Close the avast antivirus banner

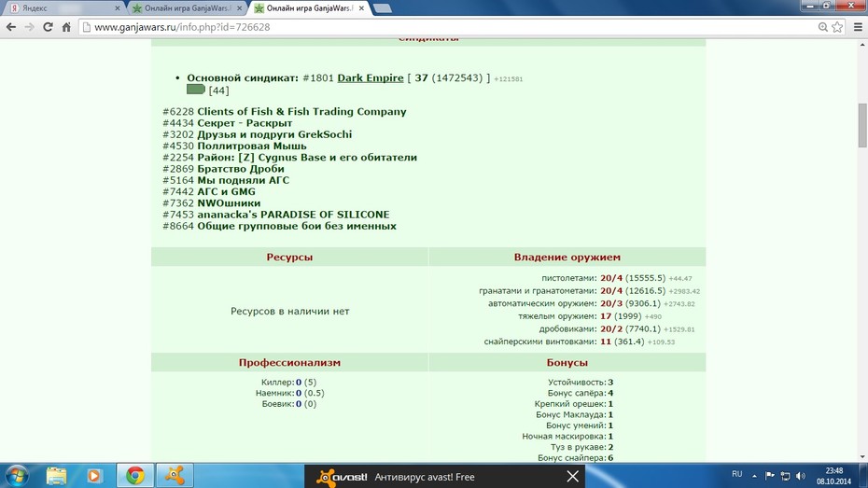coord(573,477)
